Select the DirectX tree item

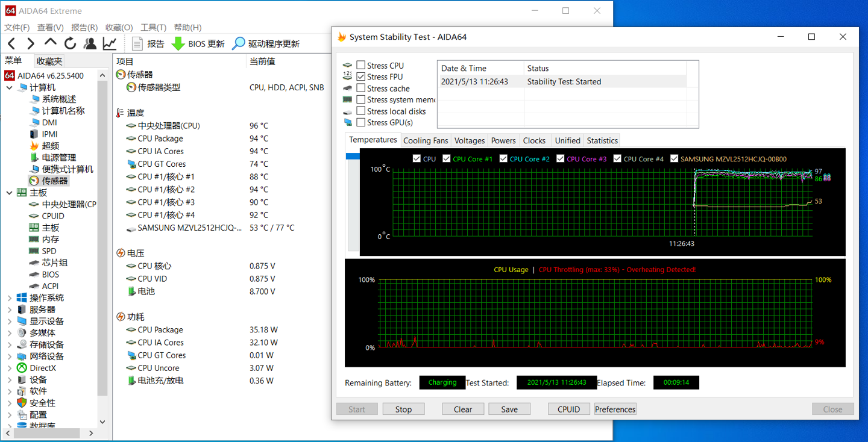[36, 368]
